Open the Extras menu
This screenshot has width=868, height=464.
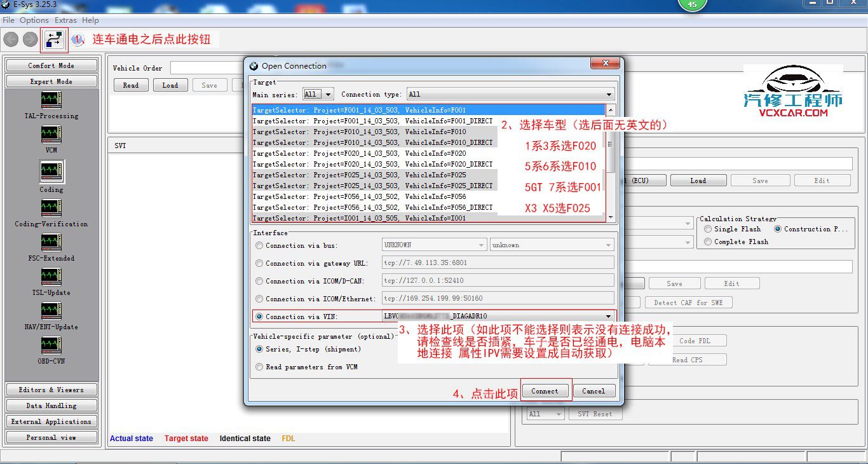pyautogui.click(x=65, y=20)
